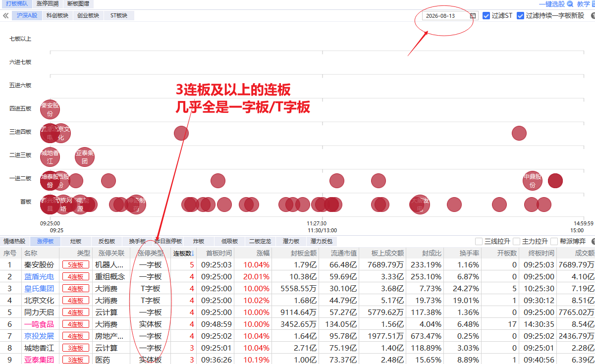Screen dimensions: 595x364
Task: Open 低吸板 tab
Action: click(229, 241)
